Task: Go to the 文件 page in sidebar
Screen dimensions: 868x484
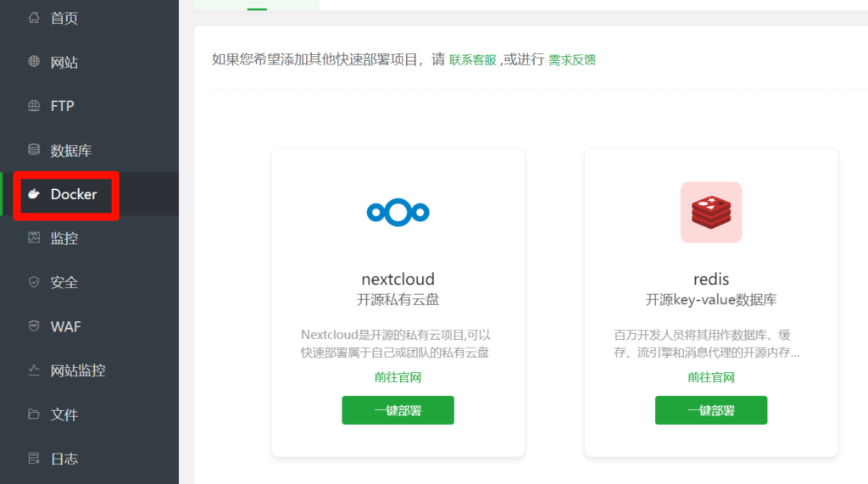Action: tap(64, 414)
